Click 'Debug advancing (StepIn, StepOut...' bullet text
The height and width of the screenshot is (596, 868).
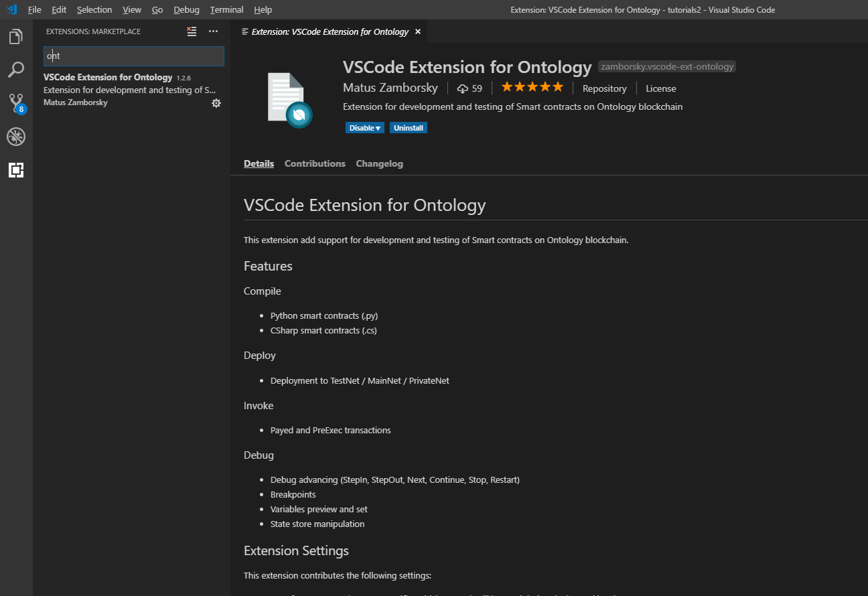(x=395, y=479)
